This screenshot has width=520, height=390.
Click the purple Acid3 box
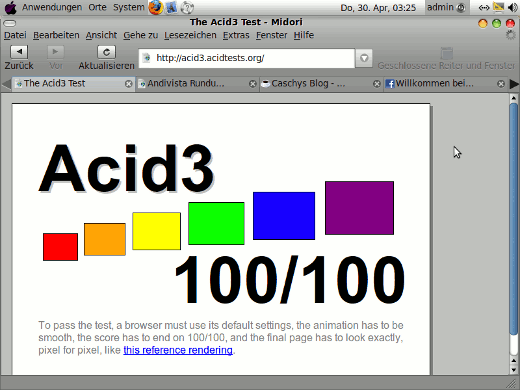tap(359, 208)
